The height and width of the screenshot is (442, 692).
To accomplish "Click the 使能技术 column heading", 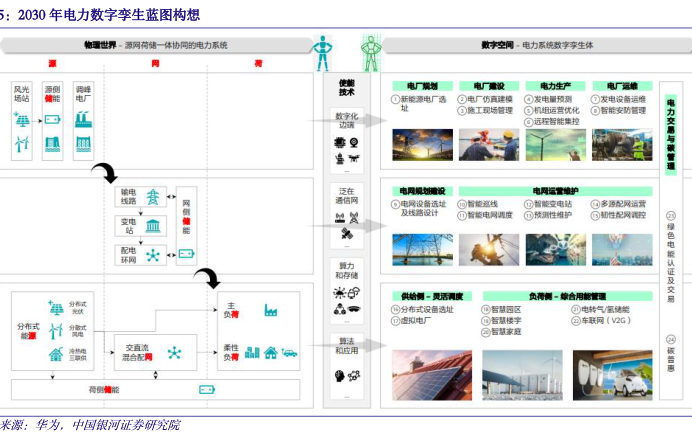I will click(x=346, y=87).
